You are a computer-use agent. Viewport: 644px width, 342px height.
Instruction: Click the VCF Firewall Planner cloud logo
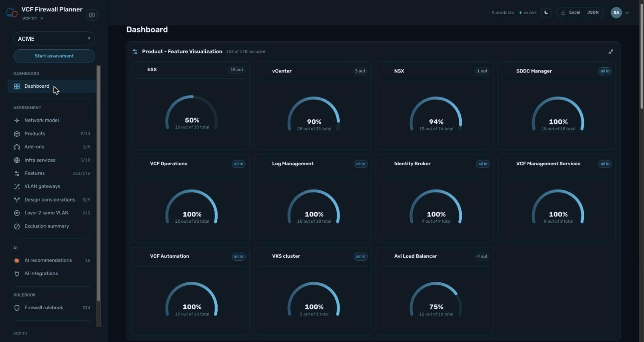coord(11,13)
